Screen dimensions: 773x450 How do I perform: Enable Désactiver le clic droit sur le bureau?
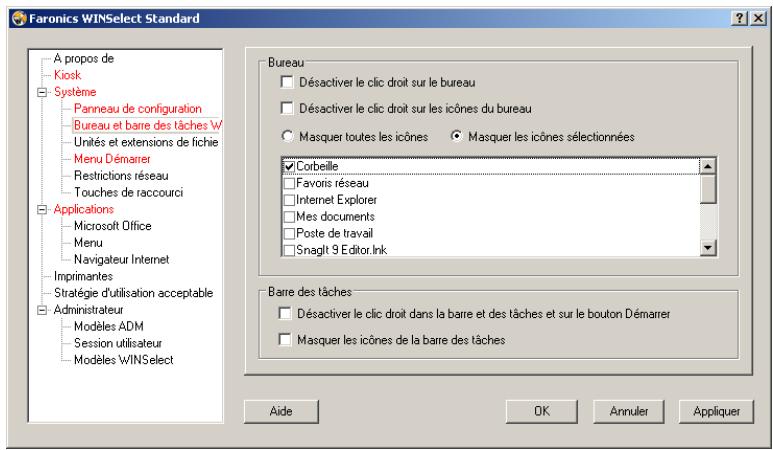click(287, 82)
